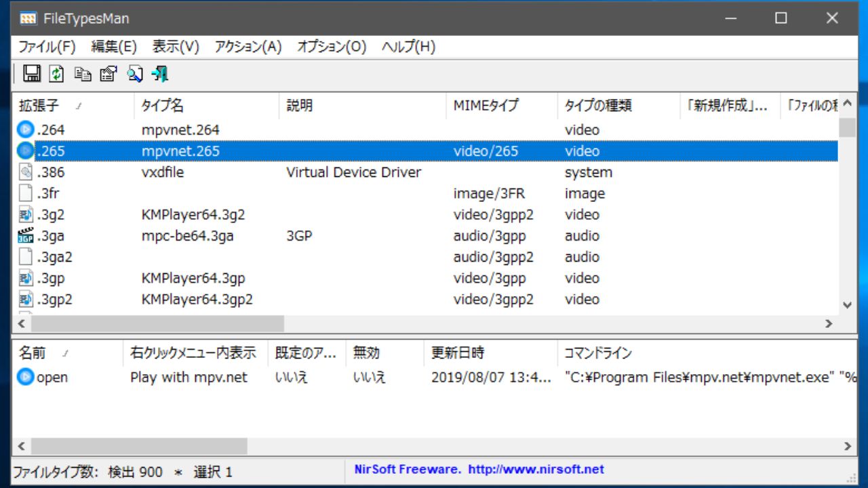
Task: Open the ファイル(F) menu
Action: click(47, 47)
